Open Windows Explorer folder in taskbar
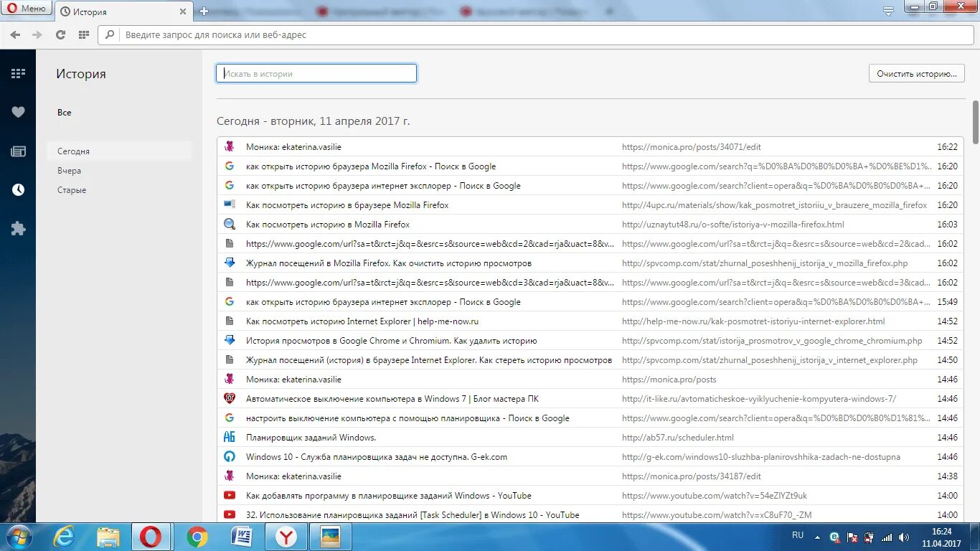This screenshot has height=551, width=980. 108,537
